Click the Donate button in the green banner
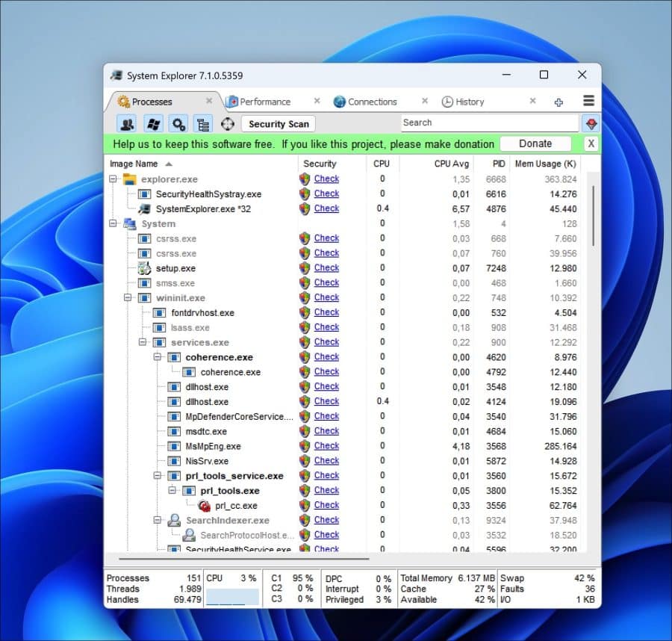Image resolution: width=672 pixels, height=641 pixels. point(536,143)
